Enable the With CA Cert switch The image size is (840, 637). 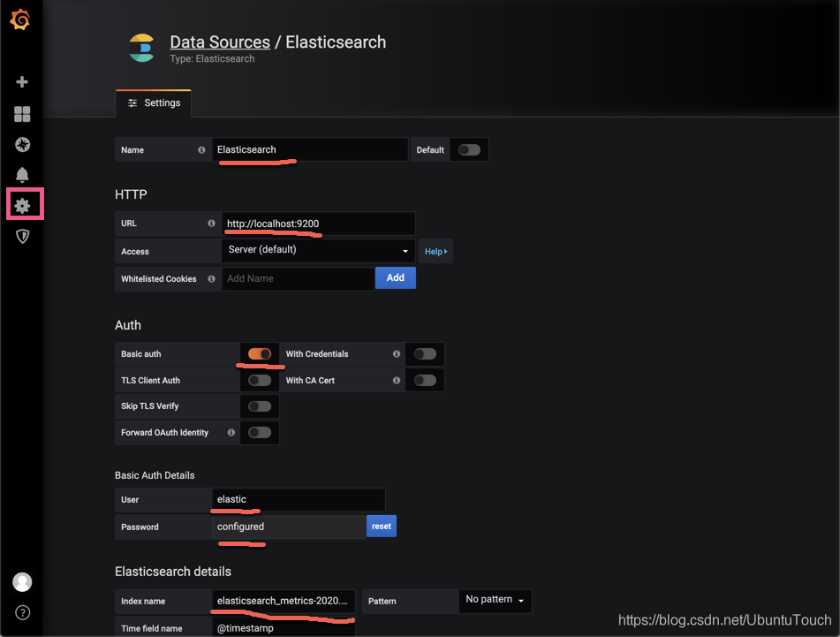tap(425, 381)
